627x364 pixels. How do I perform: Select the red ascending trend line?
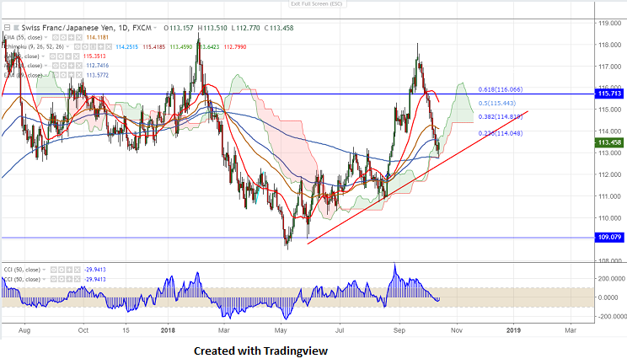pos(418,178)
